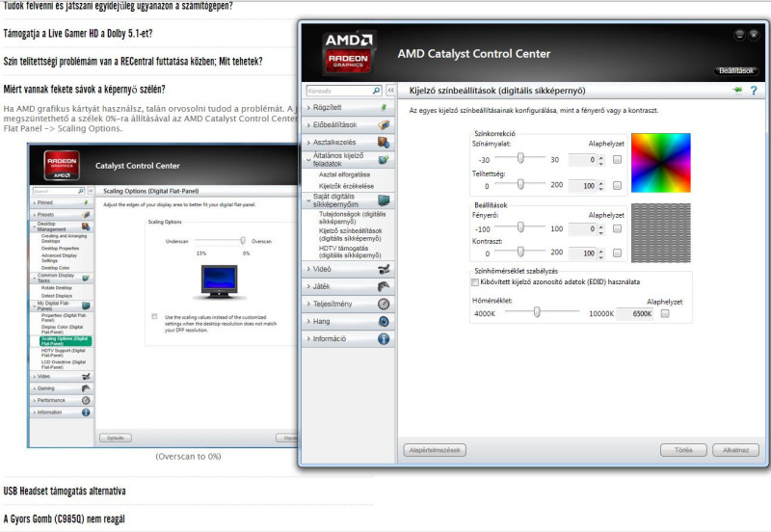This screenshot has width=771, height=532.
Task: Open Kijelzők érzékelése page
Action: (346, 186)
